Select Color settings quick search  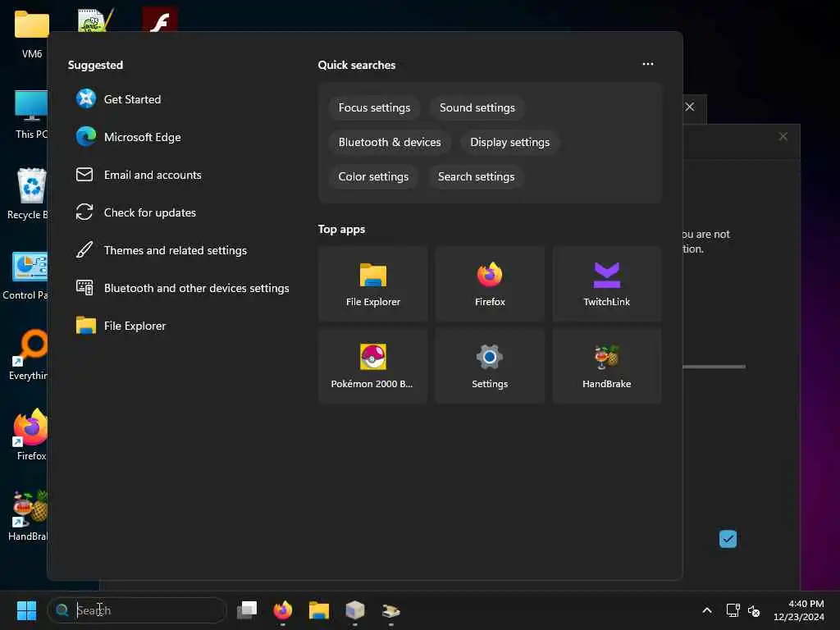[373, 176]
